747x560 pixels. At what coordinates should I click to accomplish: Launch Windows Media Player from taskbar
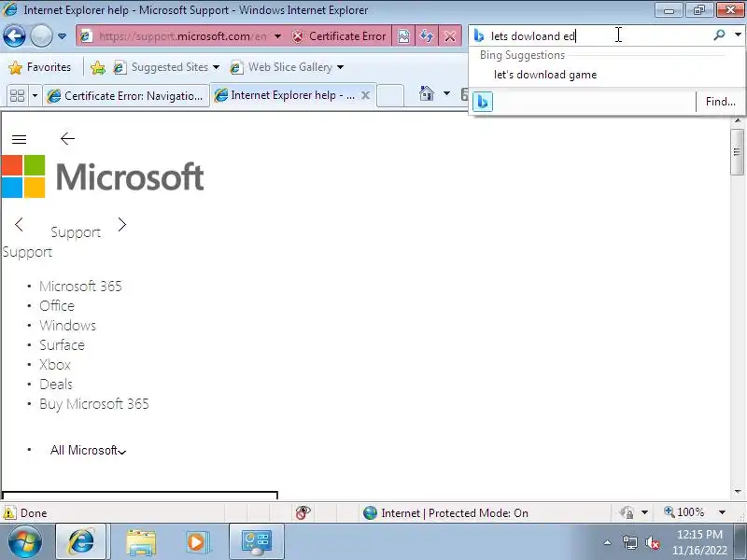coord(197,542)
